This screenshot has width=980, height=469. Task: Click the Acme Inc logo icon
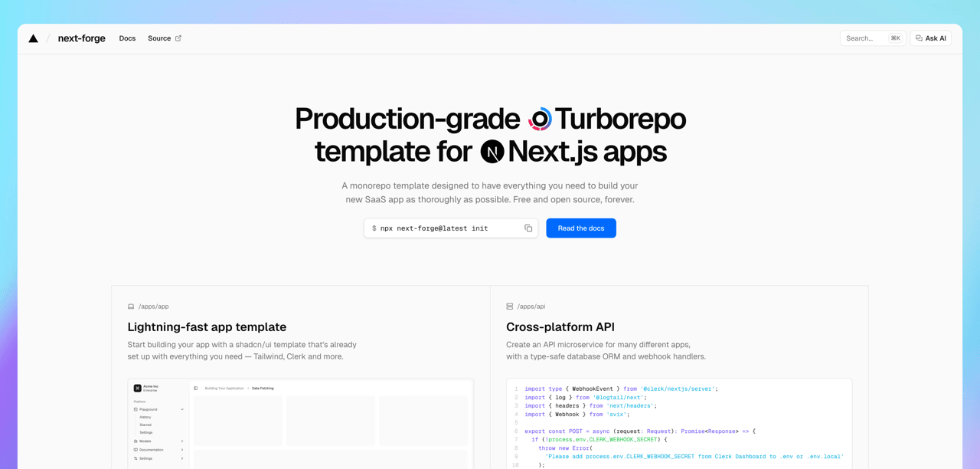[138, 389]
